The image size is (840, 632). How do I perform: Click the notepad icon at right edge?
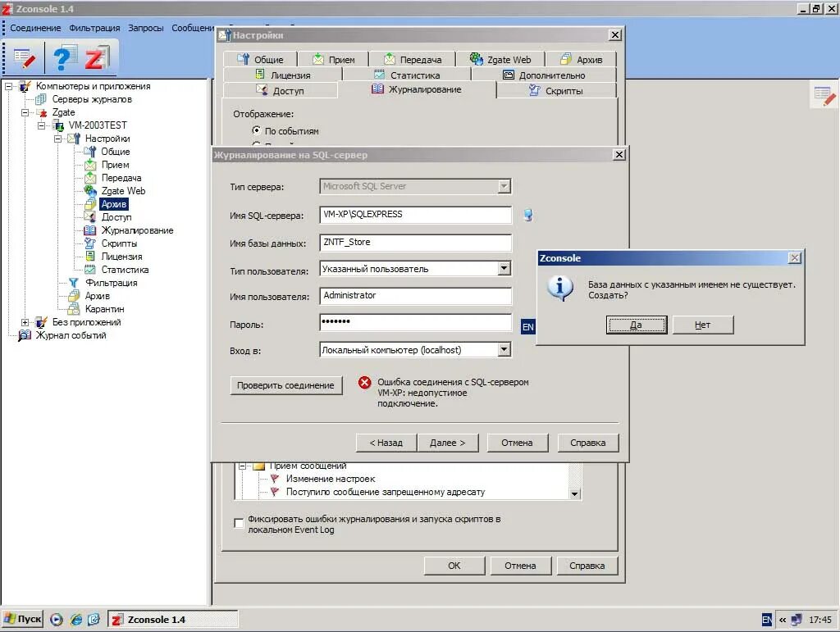click(824, 95)
